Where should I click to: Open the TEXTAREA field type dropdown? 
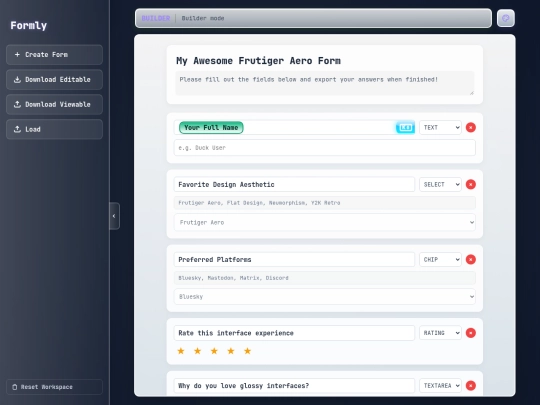(440, 385)
